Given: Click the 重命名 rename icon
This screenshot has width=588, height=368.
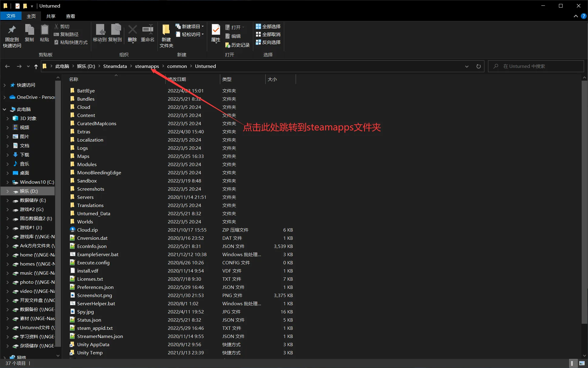Looking at the screenshot, I should pos(148,30).
